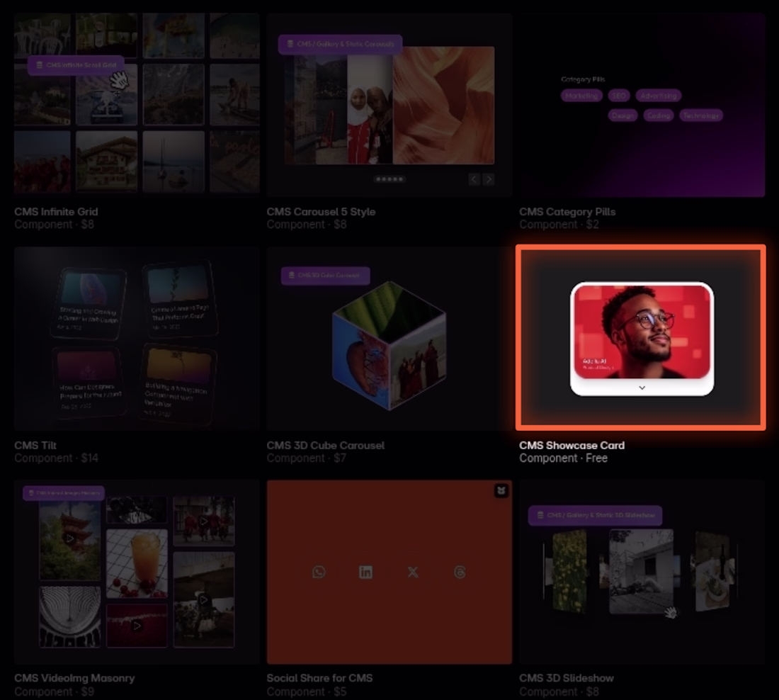Open the CMS VideoImg Masonry preview
Viewport: 779px width, 700px height.
[137, 572]
